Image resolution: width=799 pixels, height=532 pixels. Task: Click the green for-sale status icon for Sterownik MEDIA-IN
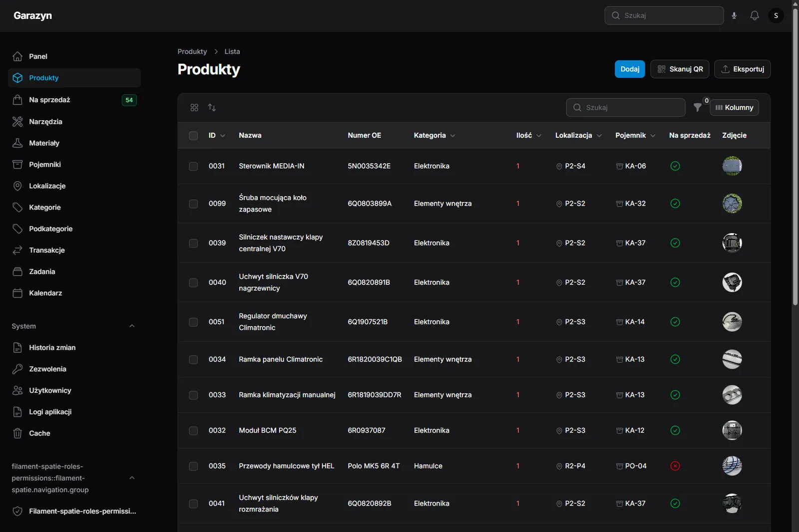click(x=675, y=166)
